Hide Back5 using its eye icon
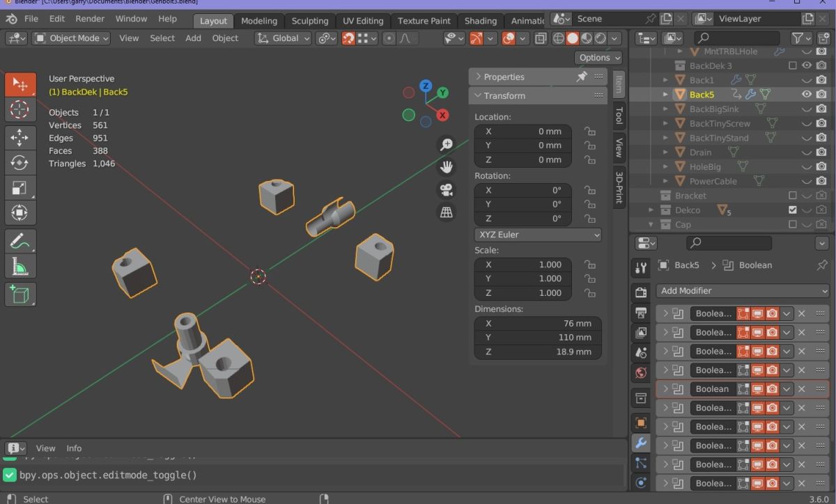Viewport: 836px width, 504px height. [807, 94]
